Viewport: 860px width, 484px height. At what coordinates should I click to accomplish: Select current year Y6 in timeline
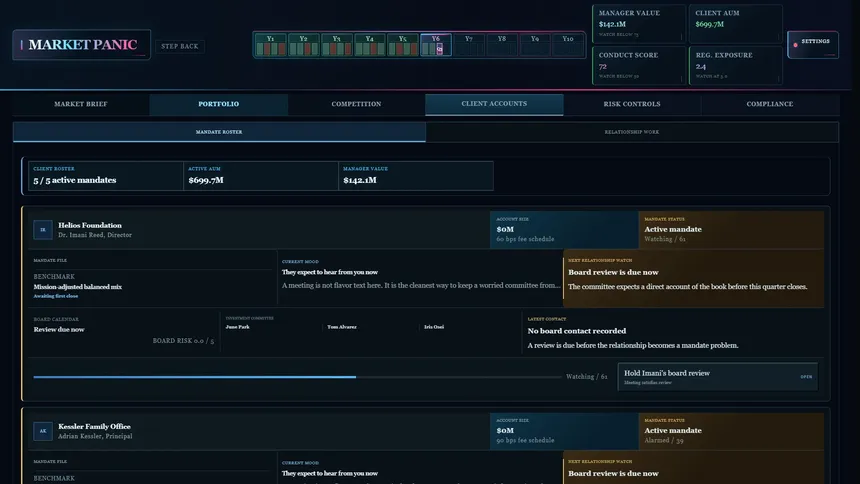[x=435, y=44]
